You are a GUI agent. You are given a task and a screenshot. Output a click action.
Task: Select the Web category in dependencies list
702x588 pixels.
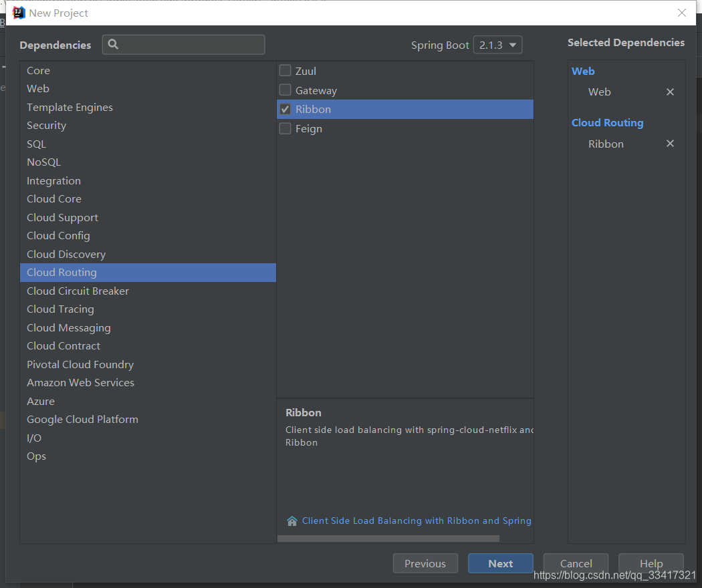point(148,89)
